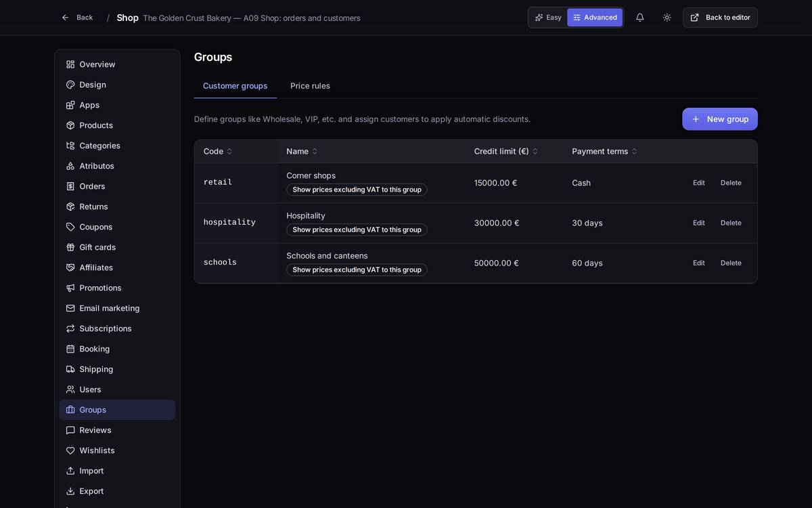The image size is (812, 508).
Task: Click the Booking calendar icon
Action: tap(70, 349)
